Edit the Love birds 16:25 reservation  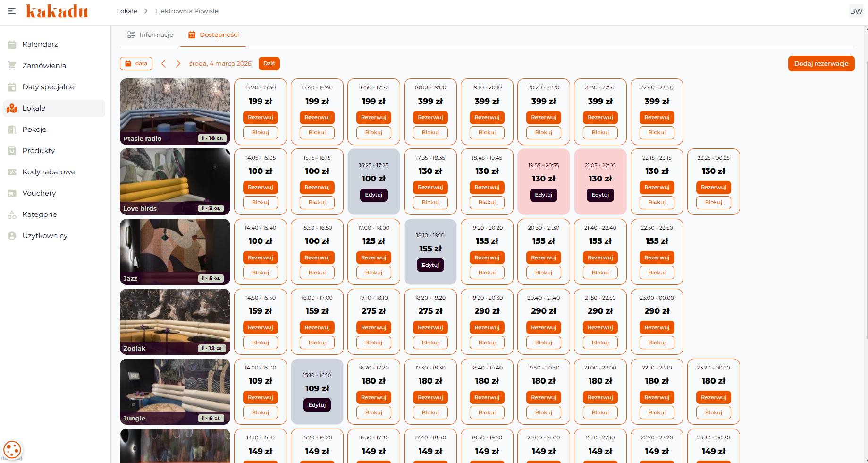pyautogui.click(x=373, y=195)
